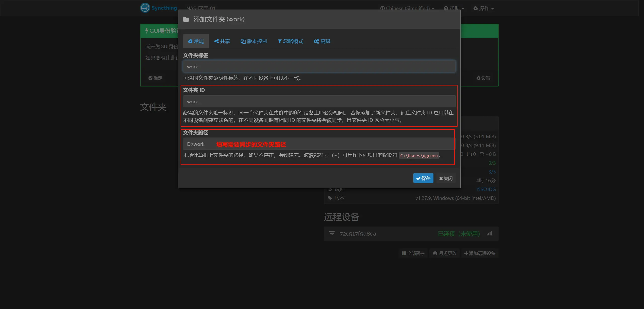Open the Chinese (Simplified) language dropdown

408,8
